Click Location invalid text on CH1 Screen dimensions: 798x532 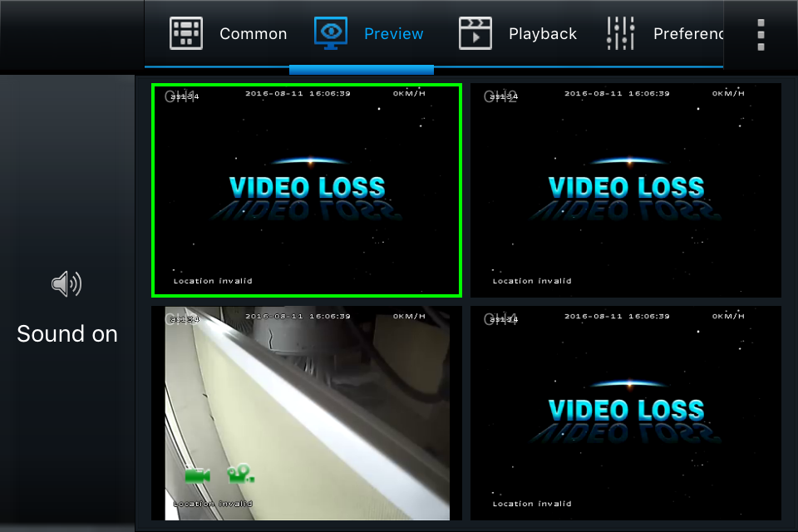point(213,280)
